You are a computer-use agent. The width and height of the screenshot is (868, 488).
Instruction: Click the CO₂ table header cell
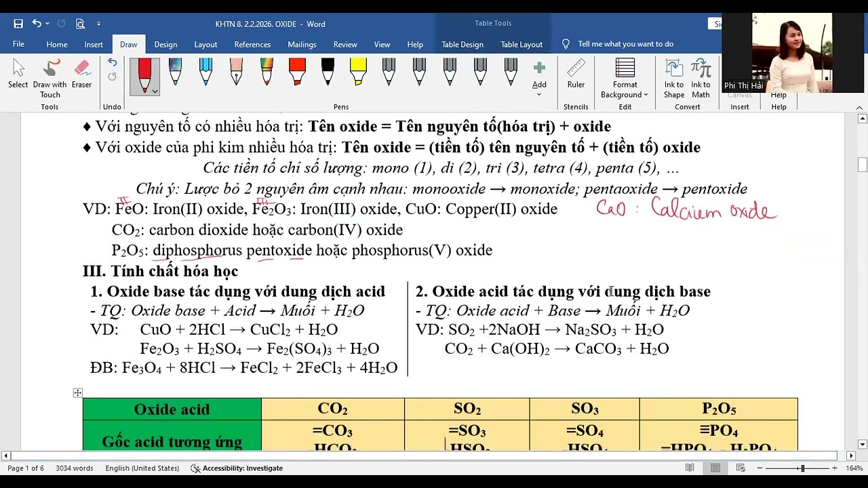click(x=333, y=409)
